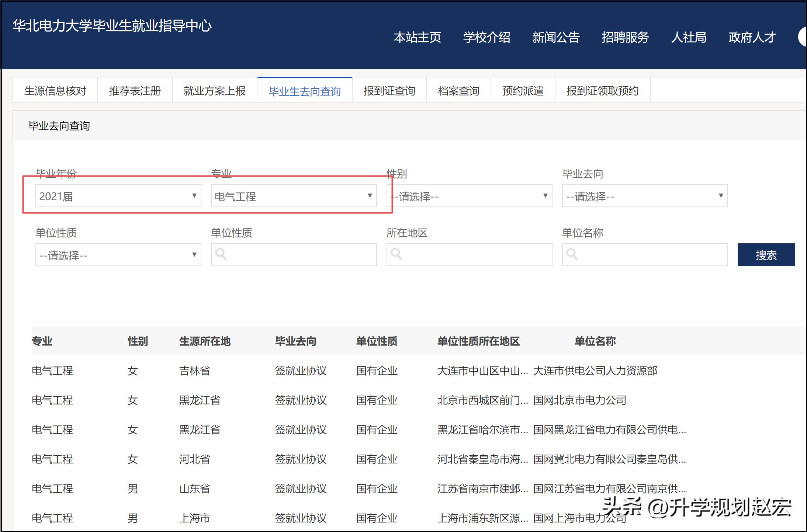Switch to the 报到证查询 tab
Image resolution: width=807 pixels, height=532 pixels.
389,90
